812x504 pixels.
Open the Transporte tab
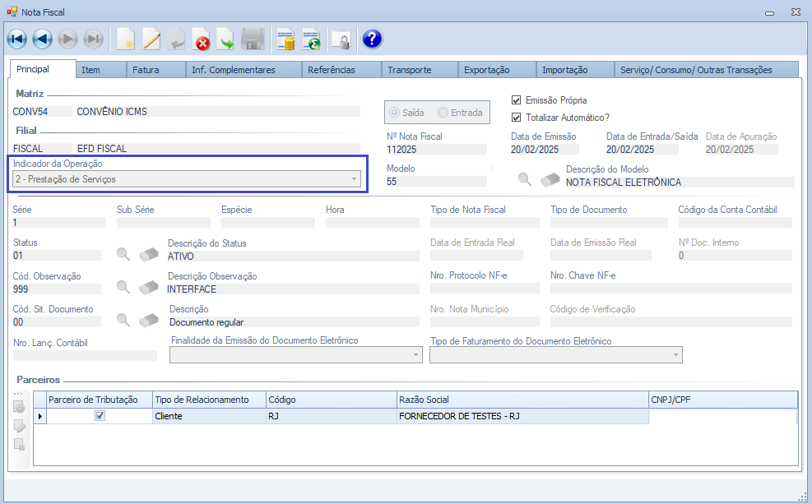[410, 70]
